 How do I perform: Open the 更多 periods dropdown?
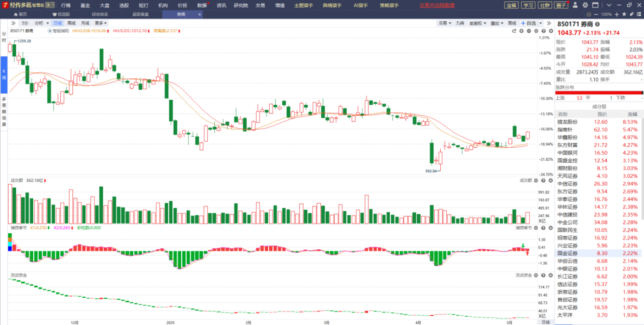coord(100,23)
